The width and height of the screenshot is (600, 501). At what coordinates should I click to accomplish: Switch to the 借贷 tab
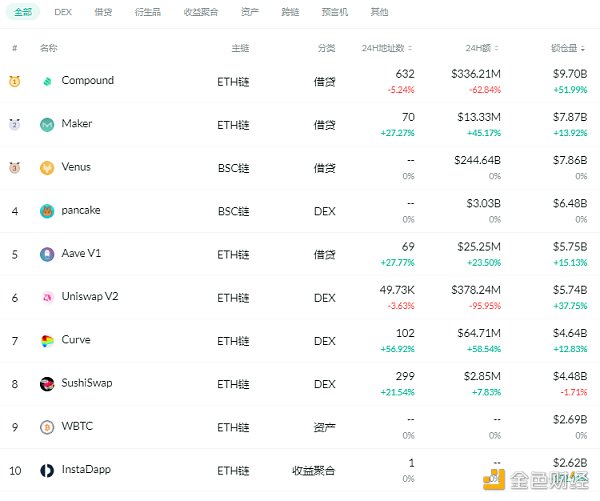(x=103, y=12)
